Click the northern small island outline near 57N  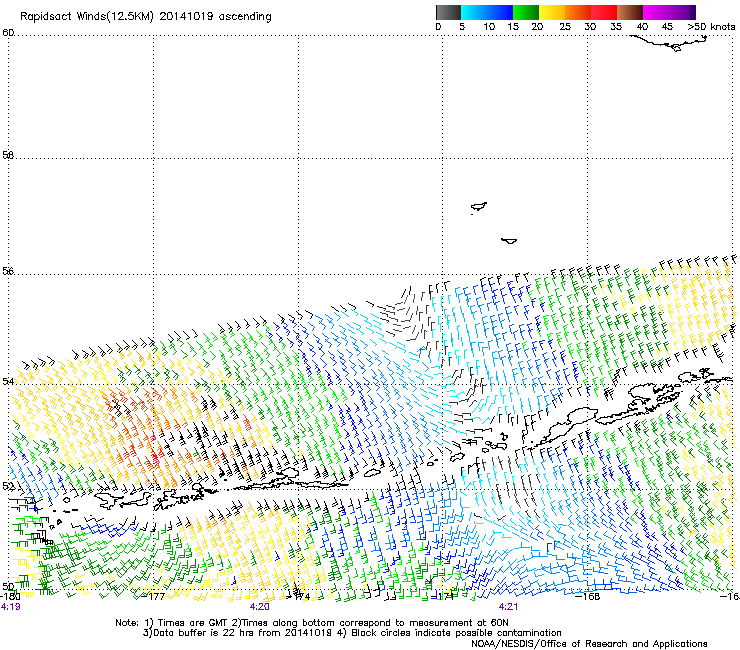479,207
